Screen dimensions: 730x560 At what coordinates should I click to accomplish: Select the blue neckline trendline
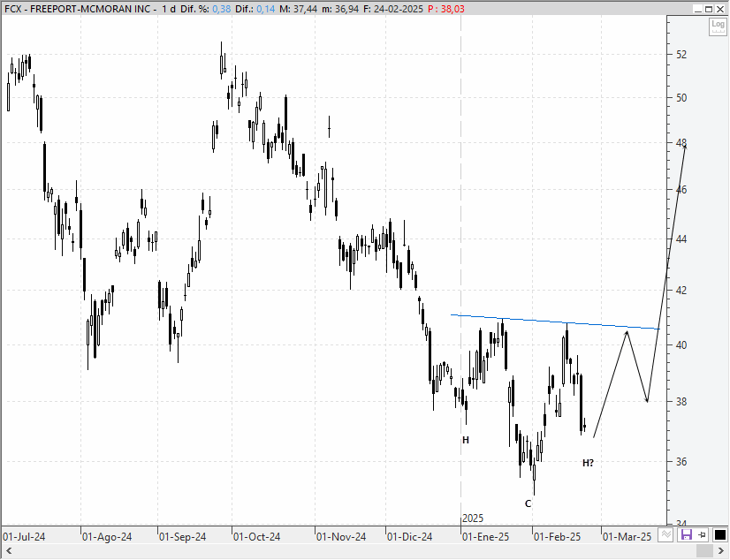[555, 322]
